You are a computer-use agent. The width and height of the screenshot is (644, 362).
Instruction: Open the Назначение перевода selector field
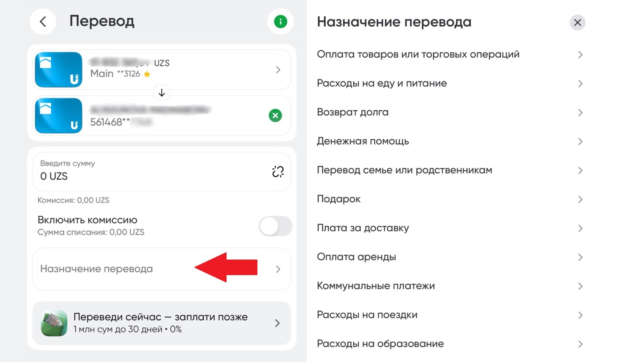pos(162,269)
